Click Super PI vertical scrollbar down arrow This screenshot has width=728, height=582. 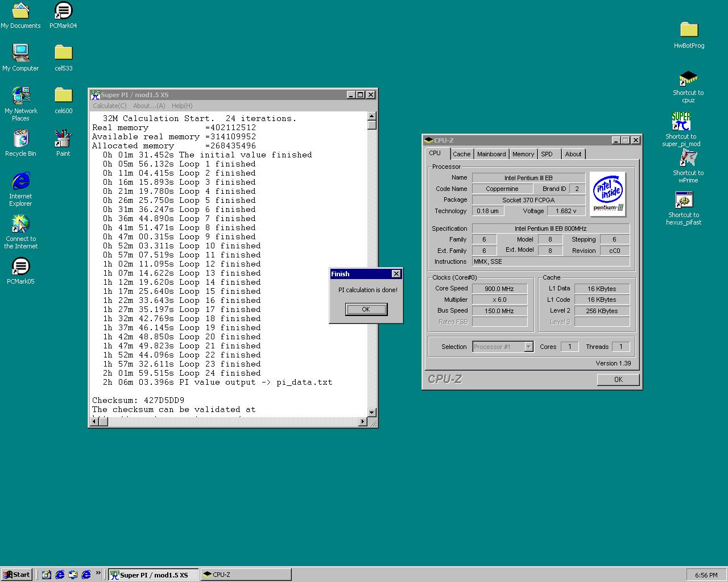(x=372, y=413)
